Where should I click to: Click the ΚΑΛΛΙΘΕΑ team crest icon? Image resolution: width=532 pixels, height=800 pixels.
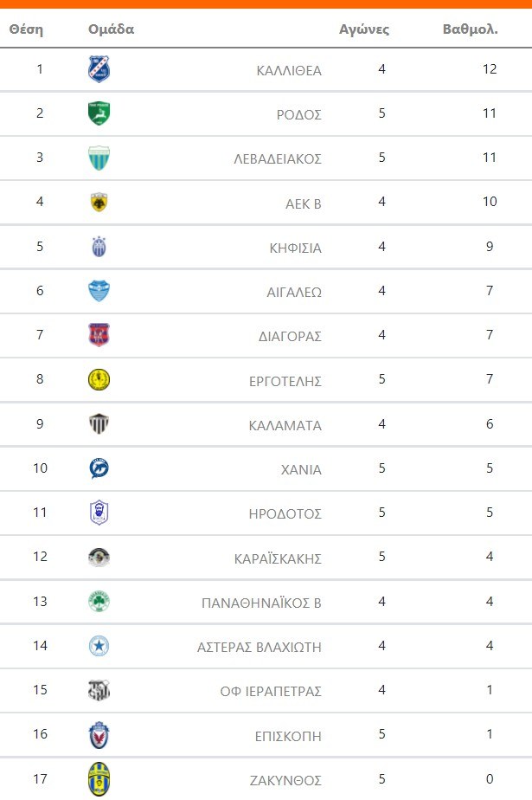pyautogui.click(x=99, y=69)
